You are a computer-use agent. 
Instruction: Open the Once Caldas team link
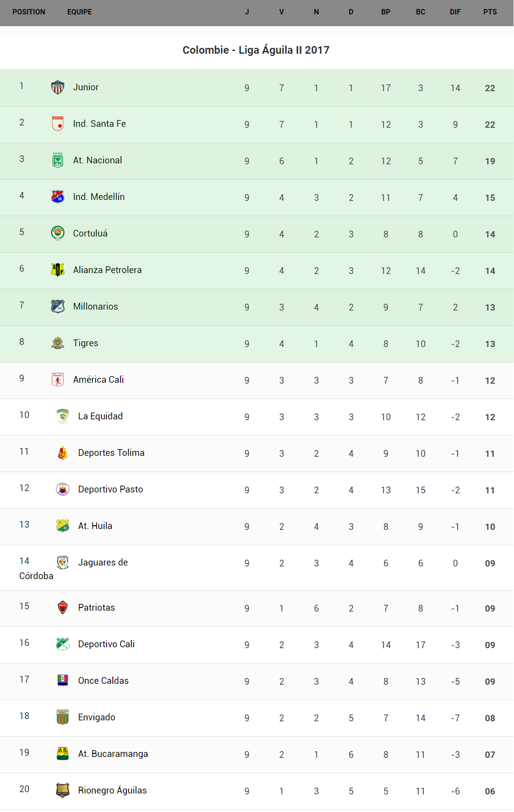click(x=103, y=681)
